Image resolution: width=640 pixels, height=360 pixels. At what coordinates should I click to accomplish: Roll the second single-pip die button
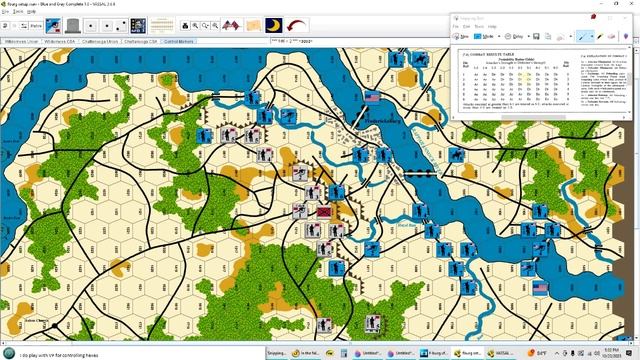(107, 26)
